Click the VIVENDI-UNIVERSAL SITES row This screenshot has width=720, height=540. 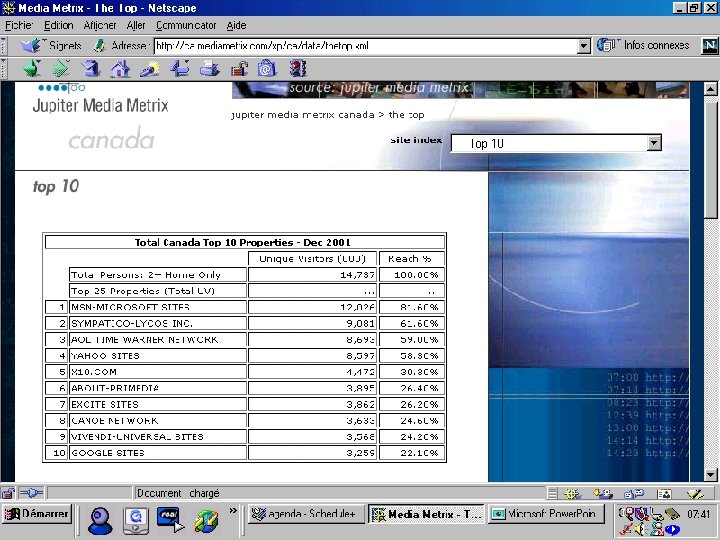pos(245,436)
